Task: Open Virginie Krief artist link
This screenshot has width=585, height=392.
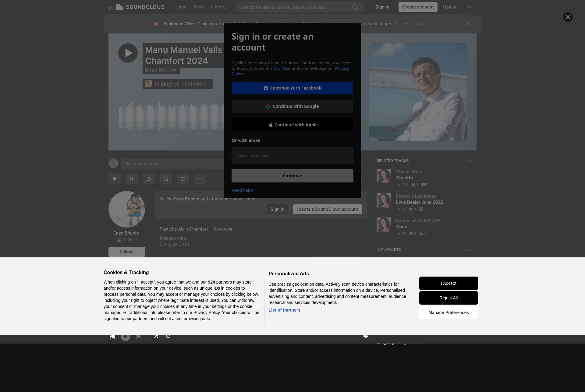Action: tap(409, 172)
